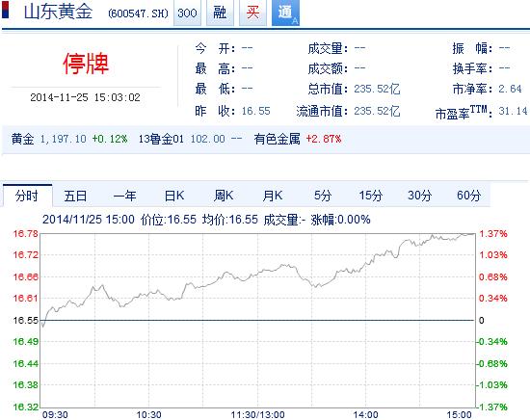Click the 成交额 label
This screenshot has width=530, height=420.
click(328, 68)
